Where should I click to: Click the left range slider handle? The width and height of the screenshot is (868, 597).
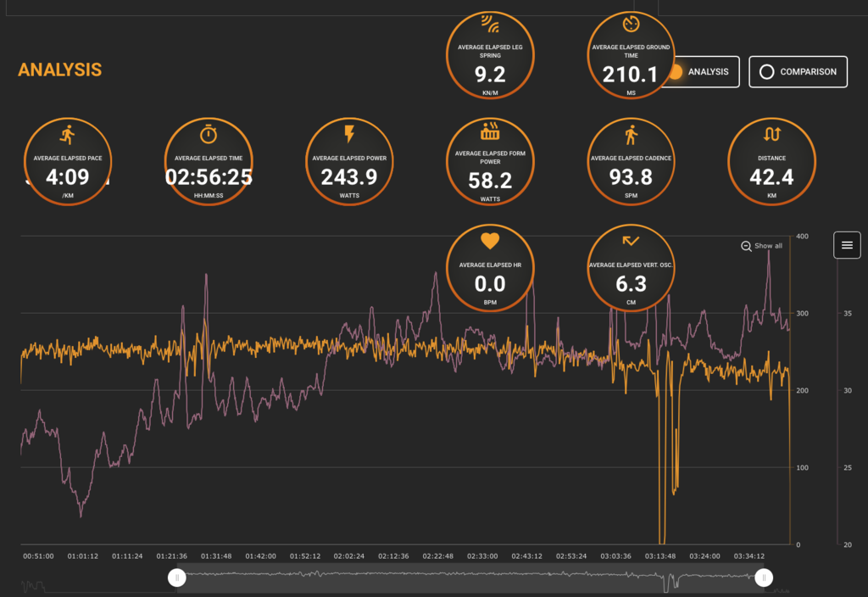[x=177, y=578]
